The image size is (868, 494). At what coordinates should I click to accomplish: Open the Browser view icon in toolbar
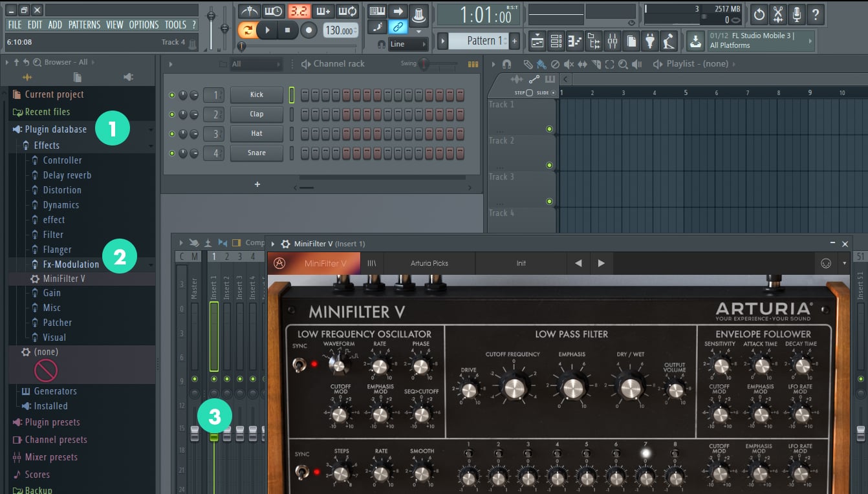pyautogui.click(x=593, y=41)
